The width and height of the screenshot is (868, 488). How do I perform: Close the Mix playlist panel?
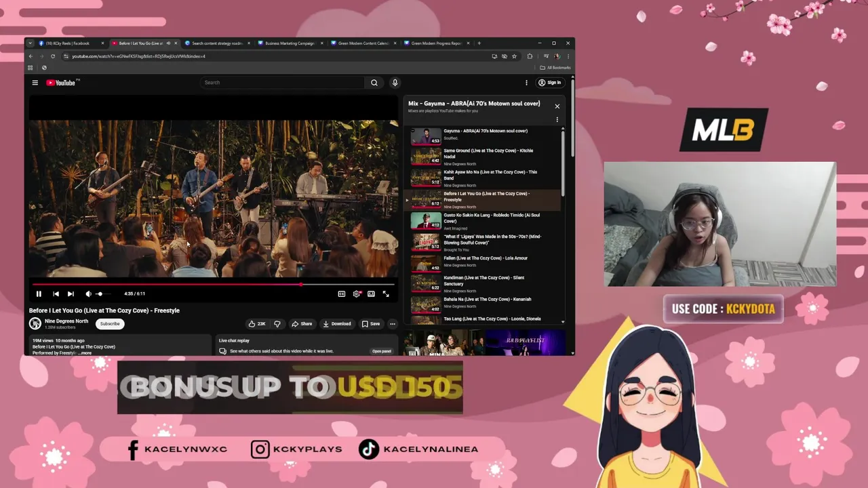coord(557,106)
